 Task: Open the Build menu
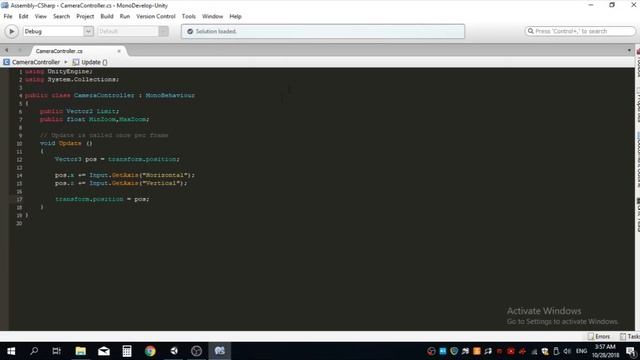107,16
